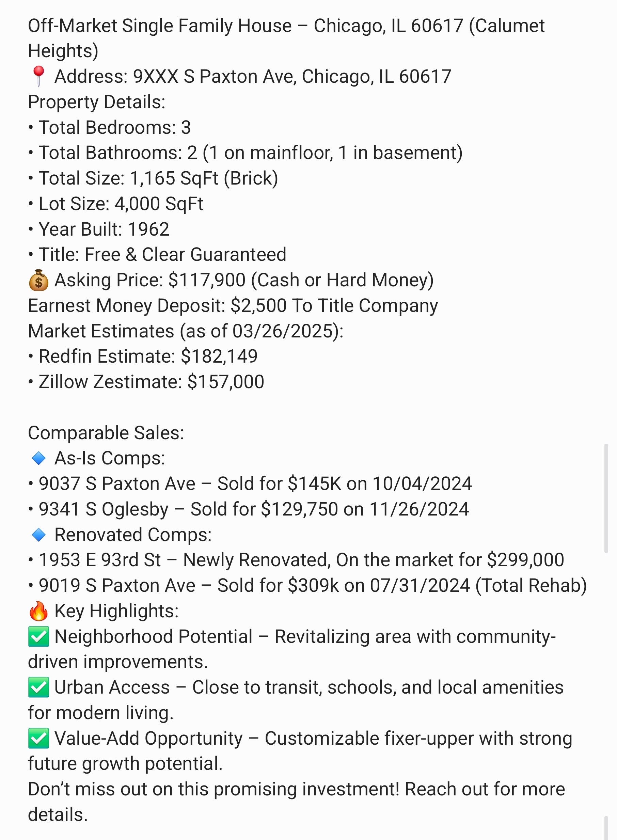This screenshot has height=840, width=617.
Task: Click the vertical scrollbar thumb on the right edge
Action: 606,498
